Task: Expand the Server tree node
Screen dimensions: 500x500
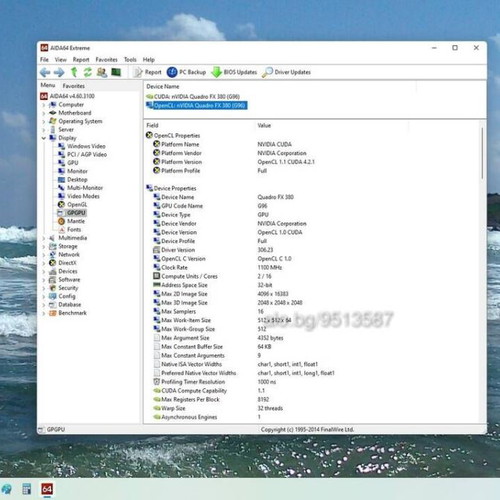Action: [44, 130]
